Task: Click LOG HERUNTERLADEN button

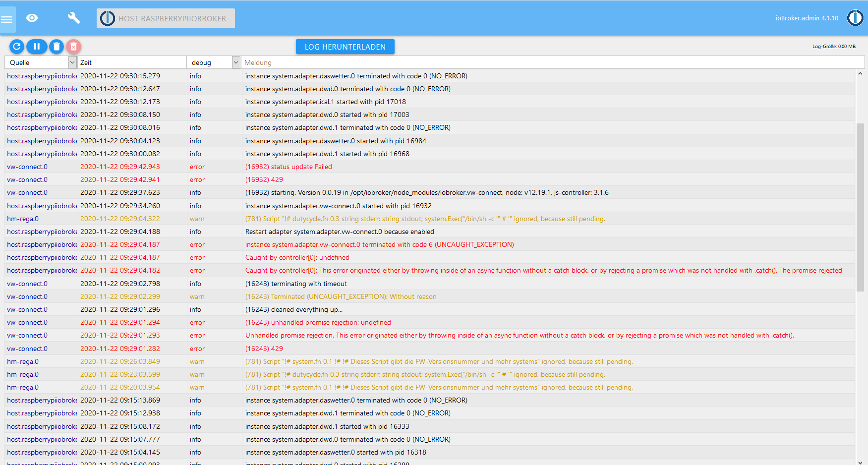Action: pyautogui.click(x=345, y=47)
